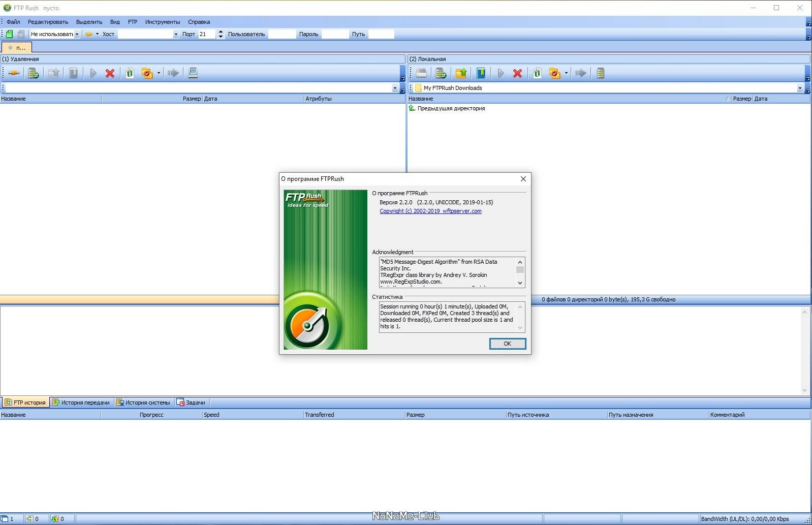Click the folder-with-checkmark icon in the local pane
The width and height of the screenshot is (812, 525).
point(554,73)
